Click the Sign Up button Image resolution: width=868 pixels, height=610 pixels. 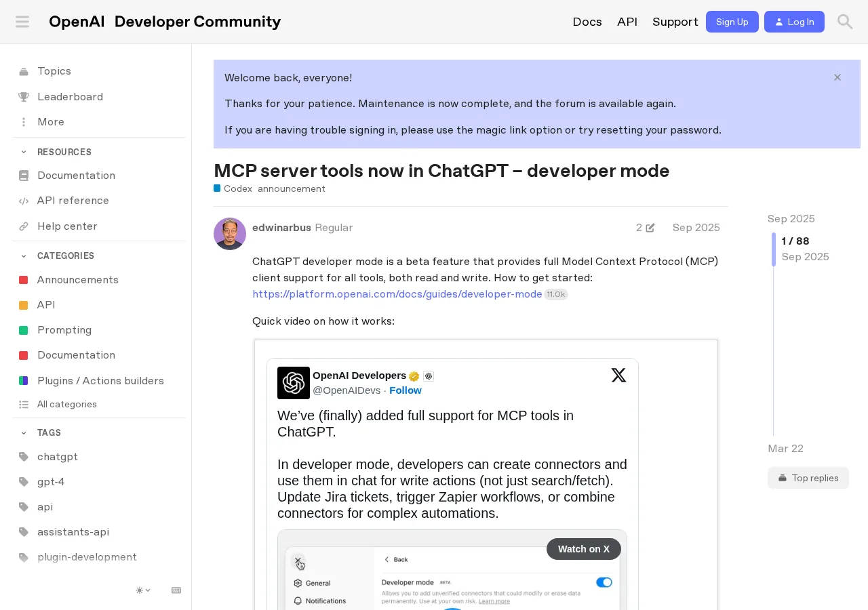(732, 22)
